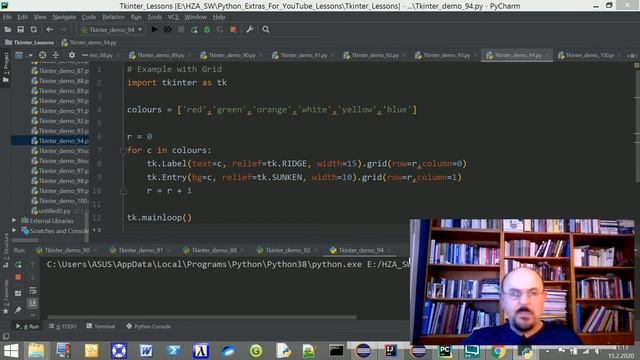Open search everywhere magnifier icon

(x=266, y=29)
